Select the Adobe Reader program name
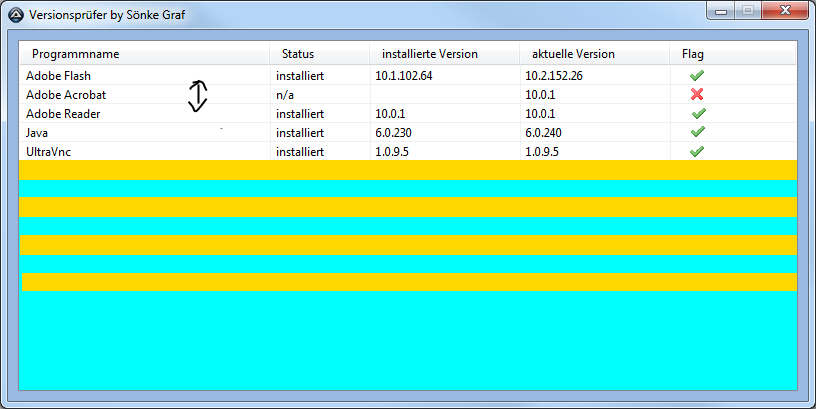Image resolution: width=816 pixels, height=409 pixels. pos(63,114)
